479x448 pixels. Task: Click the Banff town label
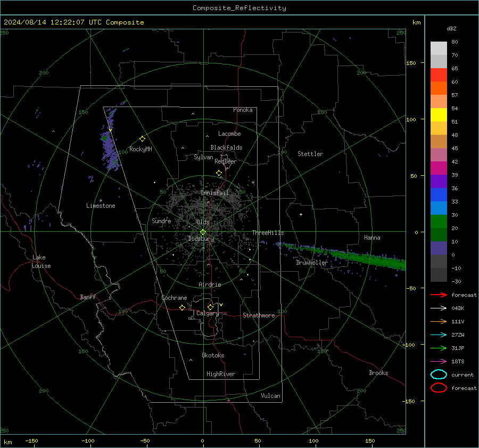(x=88, y=297)
